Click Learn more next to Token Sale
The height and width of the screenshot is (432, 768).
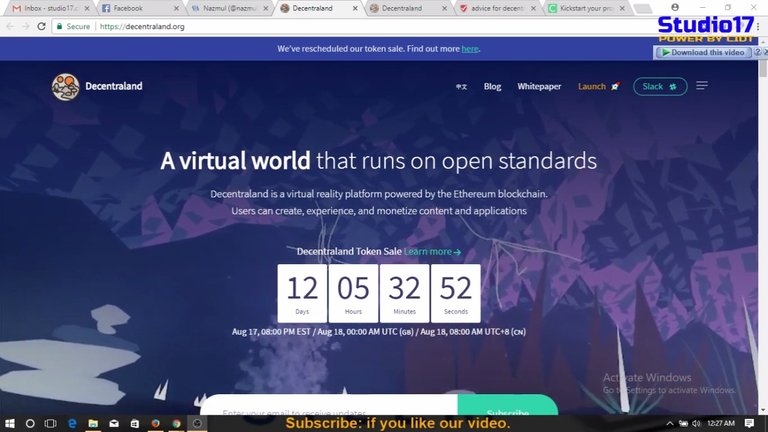432,251
